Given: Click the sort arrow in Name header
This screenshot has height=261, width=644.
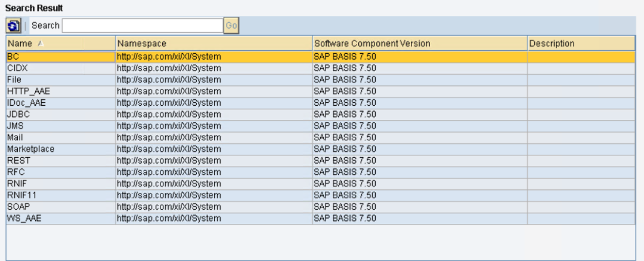Looking at the screenshot, I should pyautogui.click(x=41, y=43).
